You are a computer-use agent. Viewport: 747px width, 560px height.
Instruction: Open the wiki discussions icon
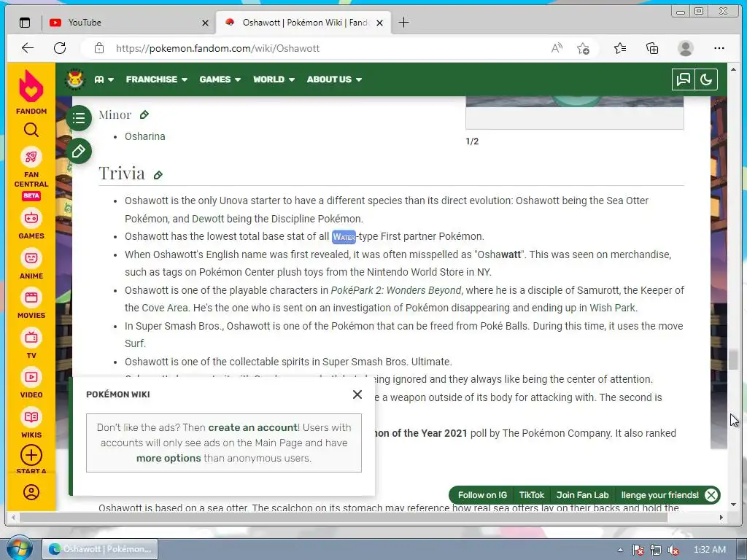pos(683,79)
